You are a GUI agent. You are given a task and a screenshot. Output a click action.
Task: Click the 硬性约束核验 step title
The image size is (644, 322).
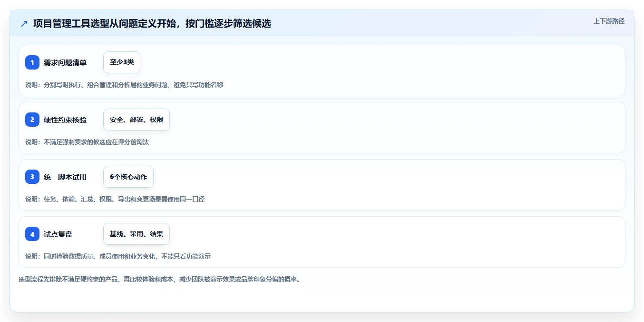click(x=65, y=120)
